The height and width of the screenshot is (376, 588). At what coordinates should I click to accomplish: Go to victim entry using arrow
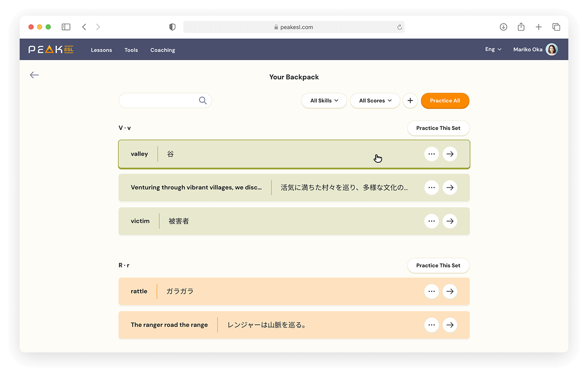pos(450,221)
